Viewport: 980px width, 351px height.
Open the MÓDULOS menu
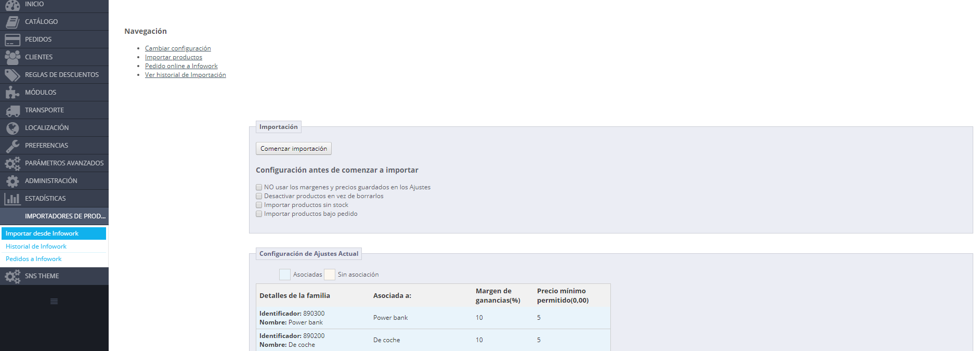click(54, 93)
